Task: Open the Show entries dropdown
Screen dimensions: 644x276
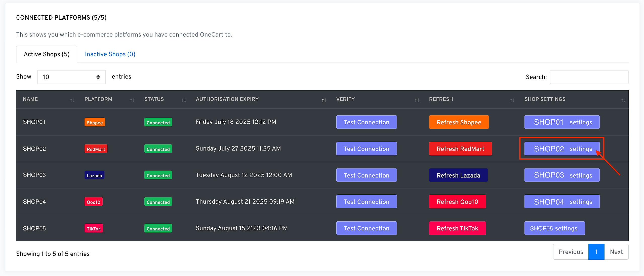Action: click(71, 77)
